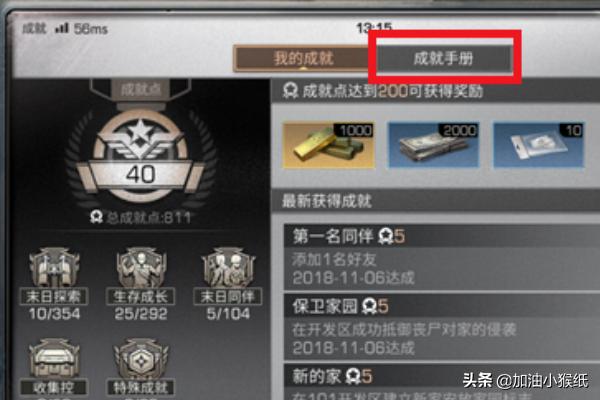Select the 我的成就 tab
Image resolution: width=600 pixels, height=400 pixels.
[303, 59]
